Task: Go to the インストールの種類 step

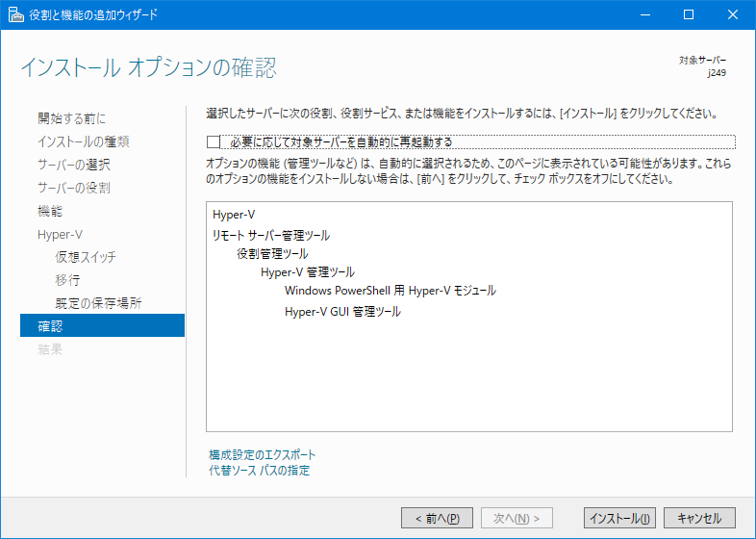Action: click(x=83, y=141)
